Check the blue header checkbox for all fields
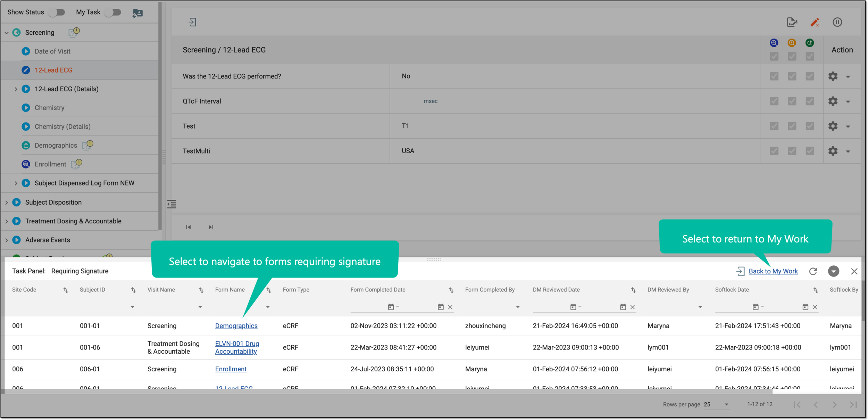The height and width of the screenshot is (420, 868). point(774,56)
